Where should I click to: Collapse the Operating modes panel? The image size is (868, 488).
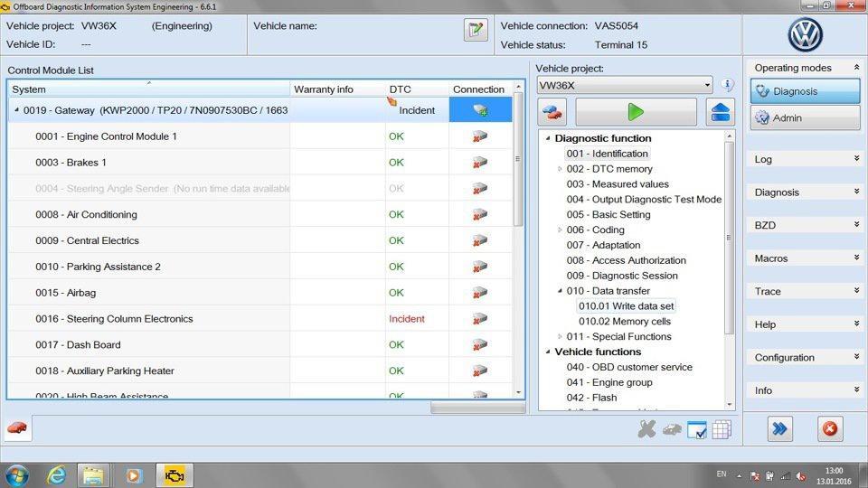856,67
